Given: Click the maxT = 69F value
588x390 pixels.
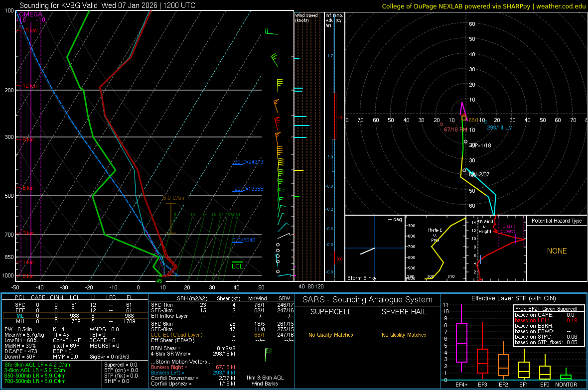Looking at the screenshot, I should (x=66, y=346).
